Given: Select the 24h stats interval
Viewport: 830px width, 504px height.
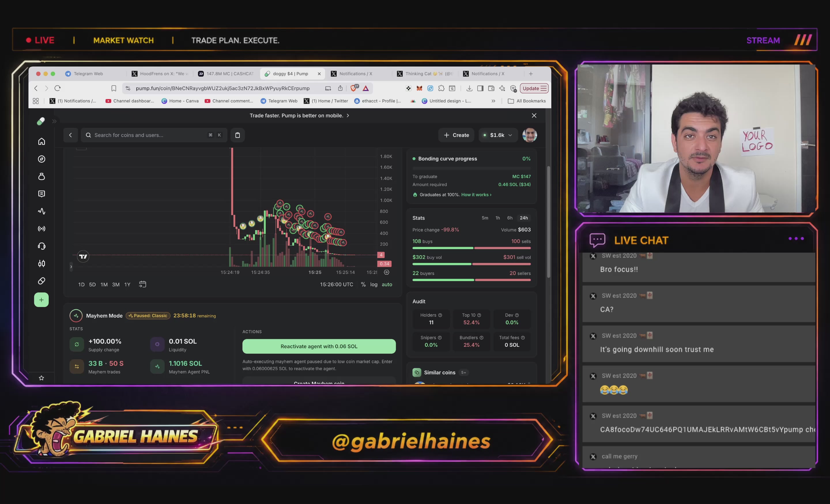Looking at the screenshot, I should coord(524,218).
